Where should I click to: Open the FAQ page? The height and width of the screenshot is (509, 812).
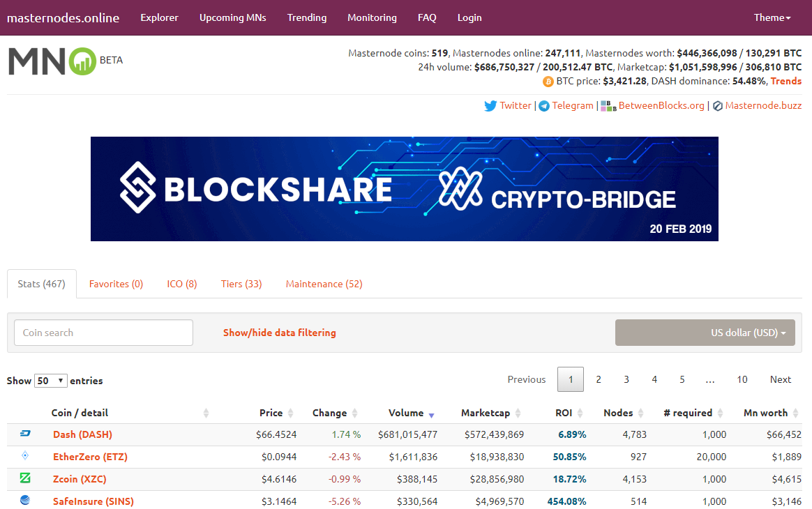[x=427, y=17]
